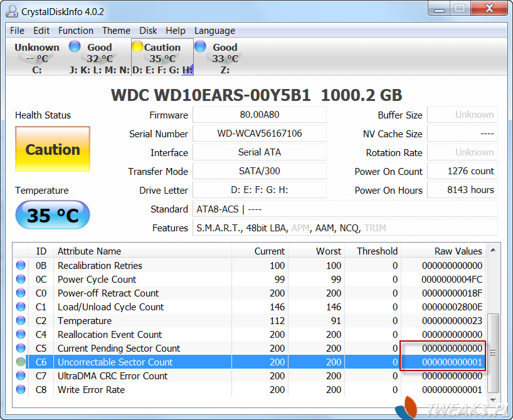This screenshot has width=513, height=420.
Task: Open the Edit menu
Action: tap(41, 31)
